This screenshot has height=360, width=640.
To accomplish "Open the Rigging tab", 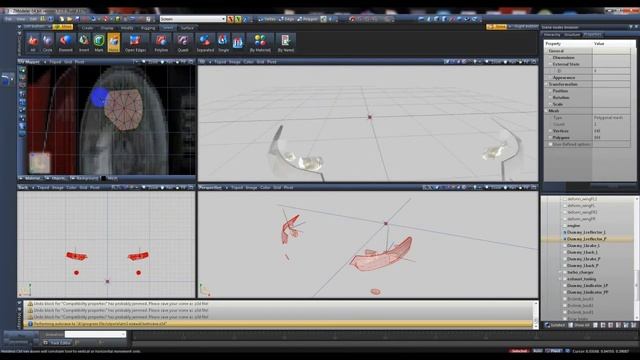I will tap(148, 28).
